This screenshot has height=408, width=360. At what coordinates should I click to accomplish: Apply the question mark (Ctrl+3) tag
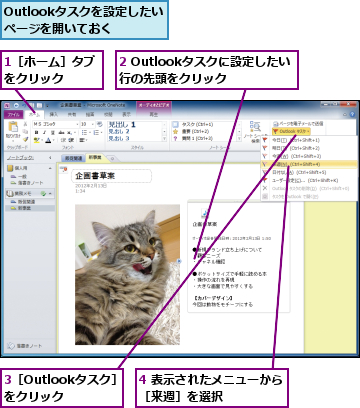click(193, 138)
